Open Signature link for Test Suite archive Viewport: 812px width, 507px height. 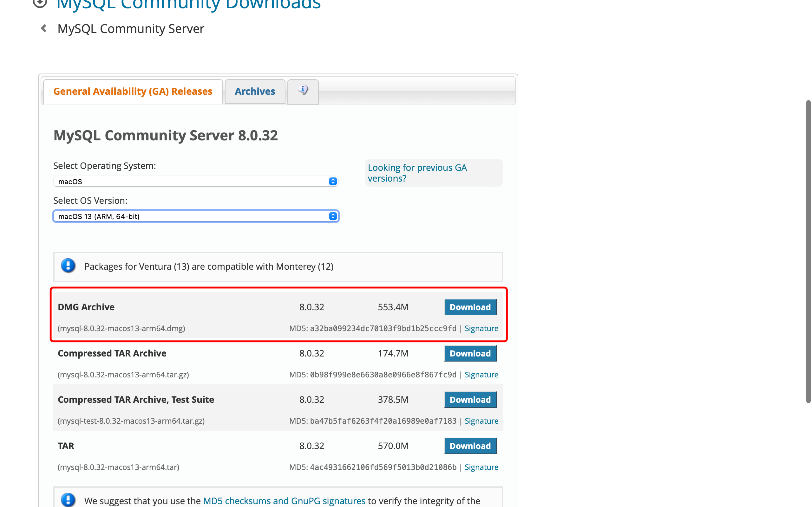tap(481, 421)
